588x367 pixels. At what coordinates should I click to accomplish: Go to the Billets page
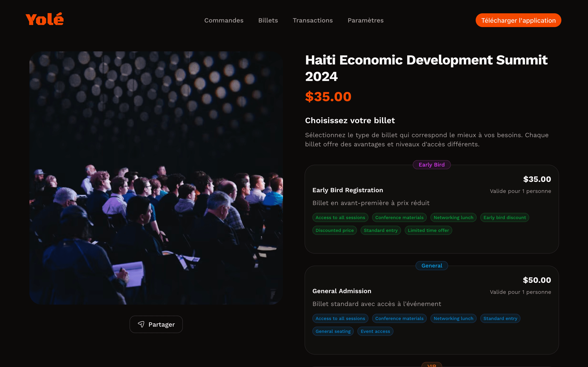coord(268,20)
